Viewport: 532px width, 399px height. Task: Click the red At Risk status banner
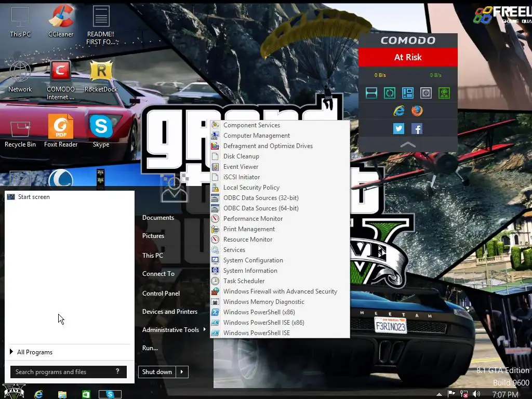408,57
